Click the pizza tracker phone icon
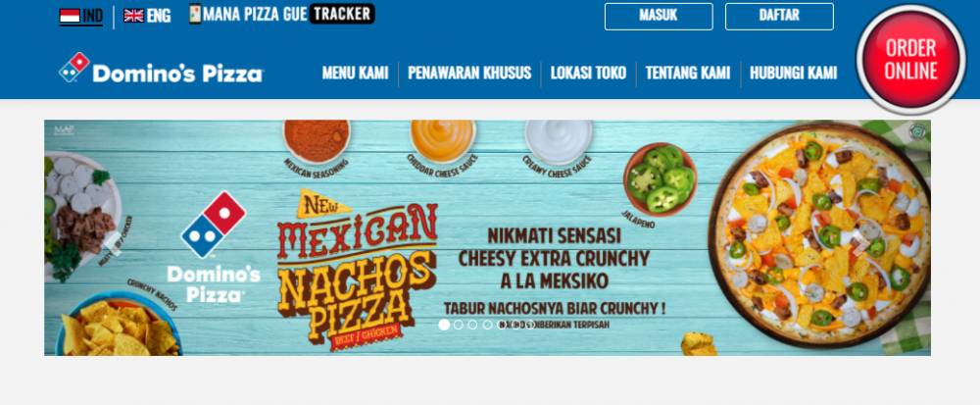Screen dimensions: 980x405 point(195,14)
